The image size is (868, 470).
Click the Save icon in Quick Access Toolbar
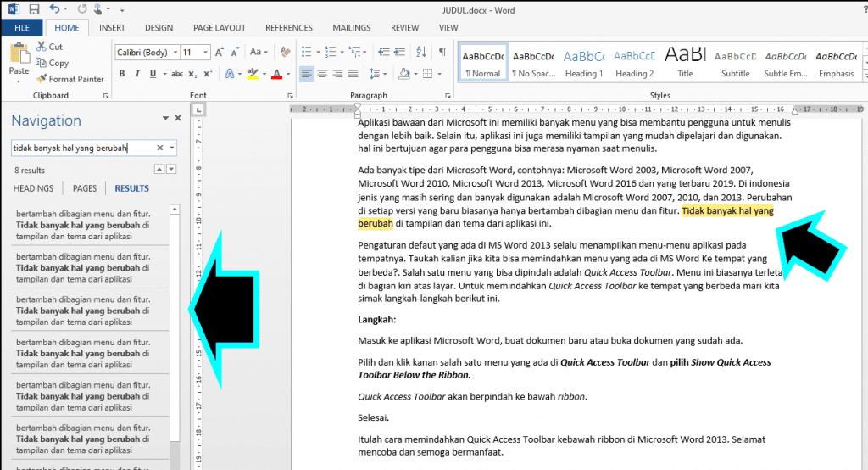(x=34, y=9)
